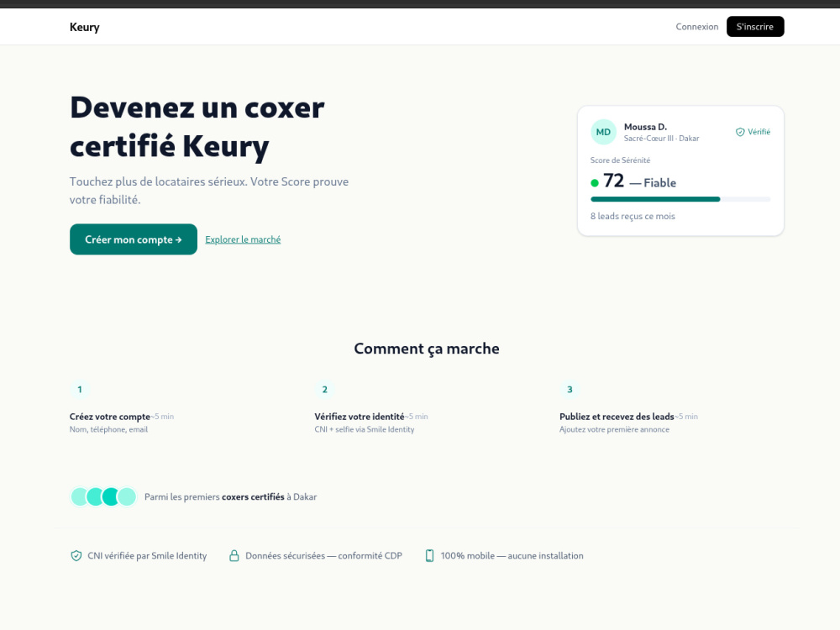Viewport: 840px width, 630px height.
Task: Click the heading Devenez un coxer certifié Keury
Action: pyautogui.click(x=197, y=127)
